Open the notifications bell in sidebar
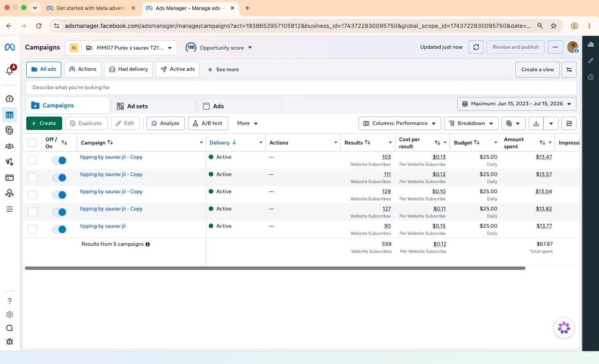The height and width of the screenshot is (364, 599). 9,70
